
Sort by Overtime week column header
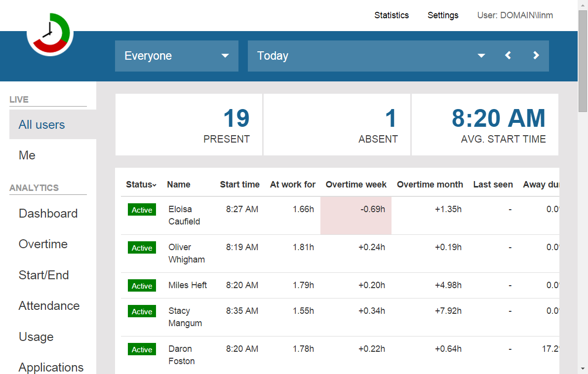tap(356, 185)
